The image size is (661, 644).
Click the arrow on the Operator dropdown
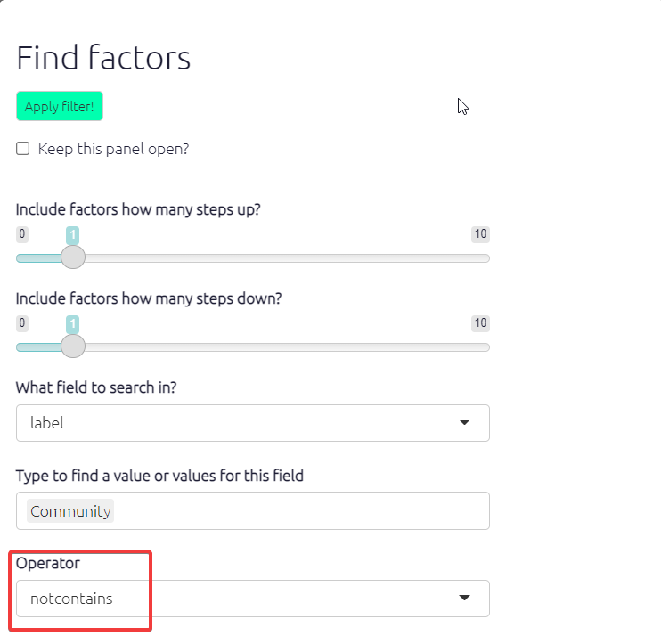tap(464, 599)
